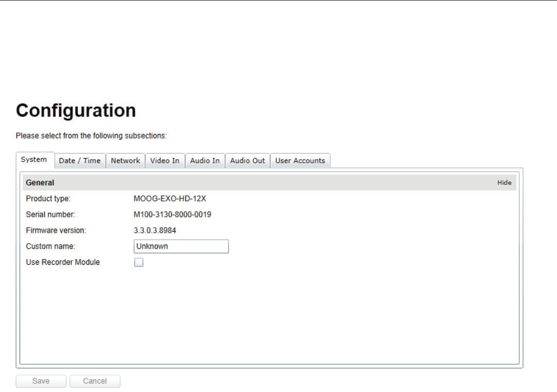Click the Cancel button

[x=95, y=381]
